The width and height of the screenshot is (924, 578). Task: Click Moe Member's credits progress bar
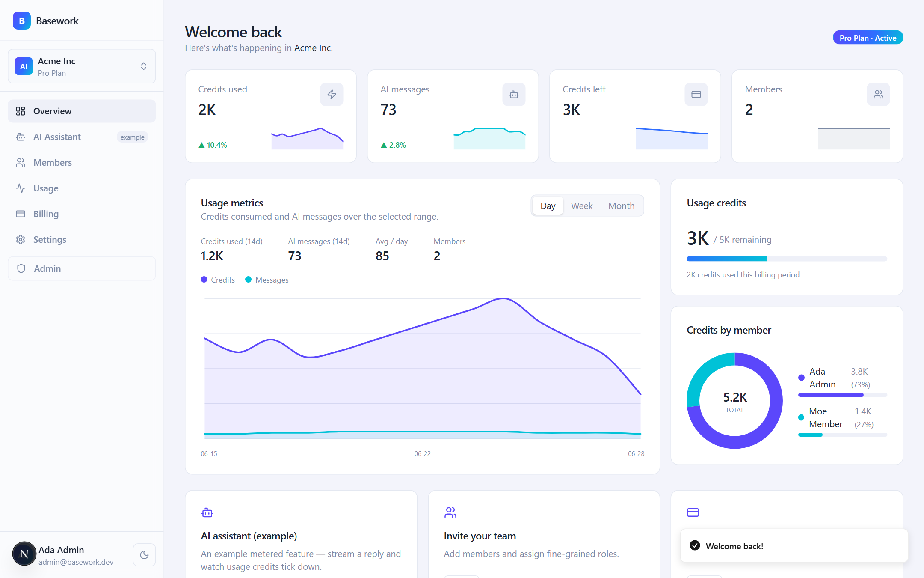pos(842,435)
